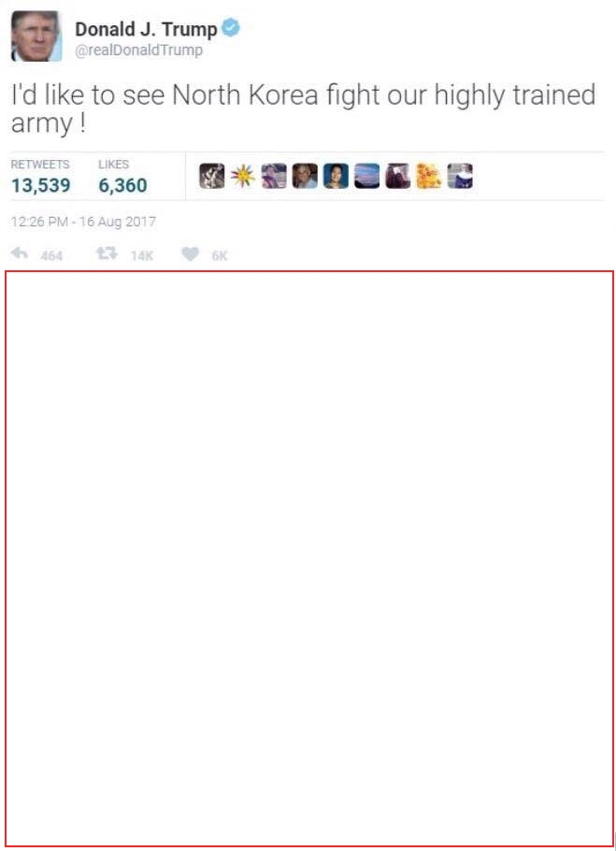
Task: Open the 12:26 PM - 16 Aug 2017 timestamp
Action: click(x=83, y=222)
